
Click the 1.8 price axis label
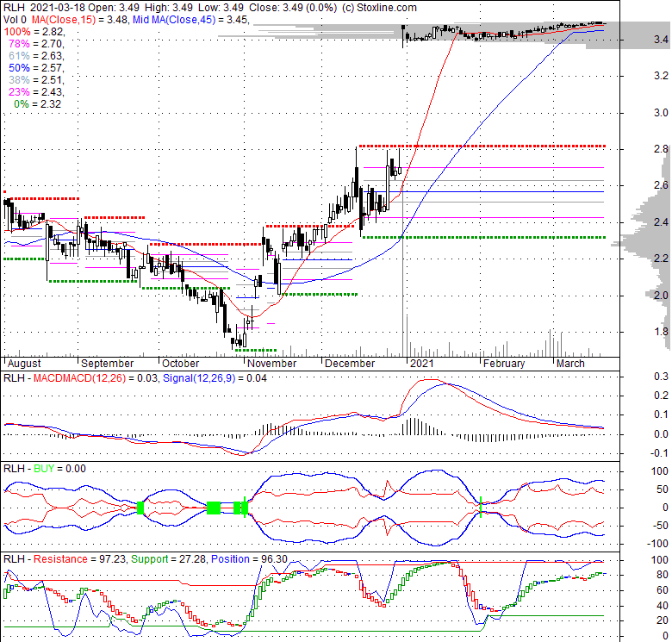661,332
